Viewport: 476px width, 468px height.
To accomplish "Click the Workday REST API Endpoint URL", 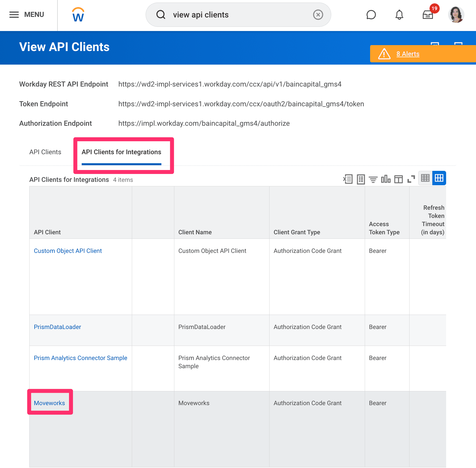I will (x=230, y=84).
